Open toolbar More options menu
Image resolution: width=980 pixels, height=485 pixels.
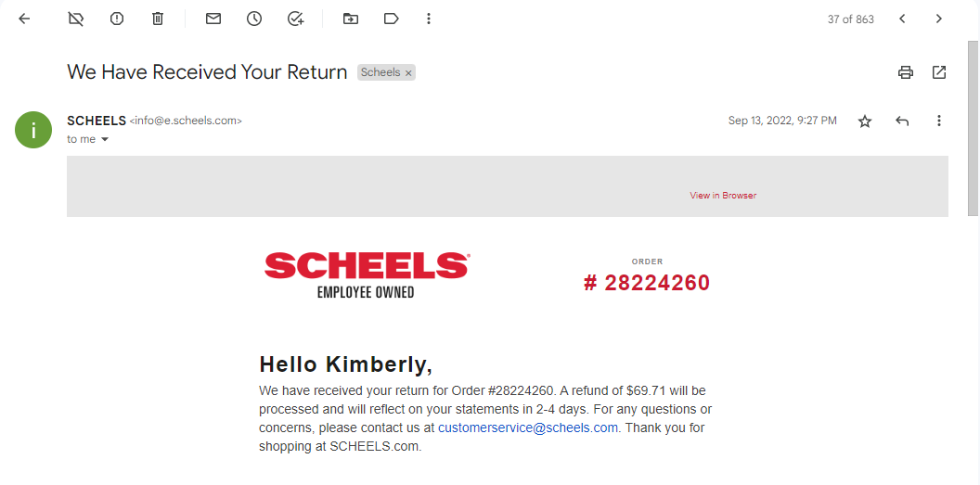point(428,19)
